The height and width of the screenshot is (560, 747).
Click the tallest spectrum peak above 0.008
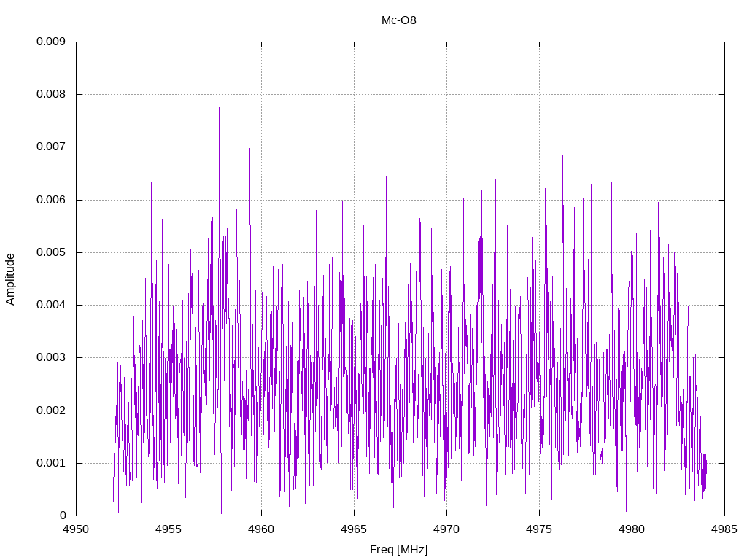point(220,87)
